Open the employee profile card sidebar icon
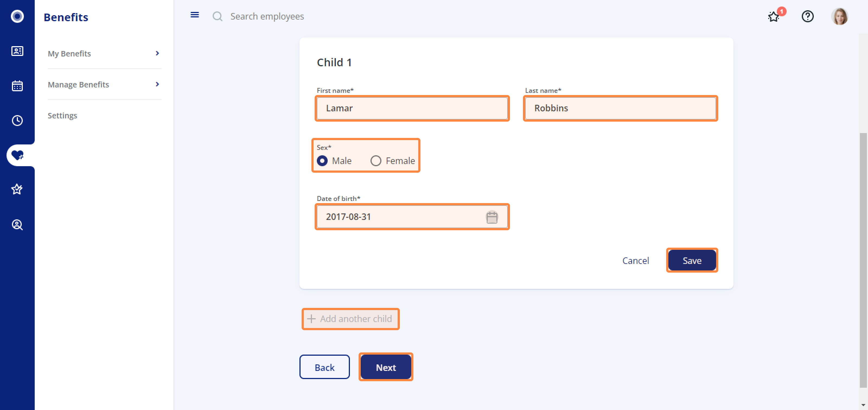 coord(17,51)
